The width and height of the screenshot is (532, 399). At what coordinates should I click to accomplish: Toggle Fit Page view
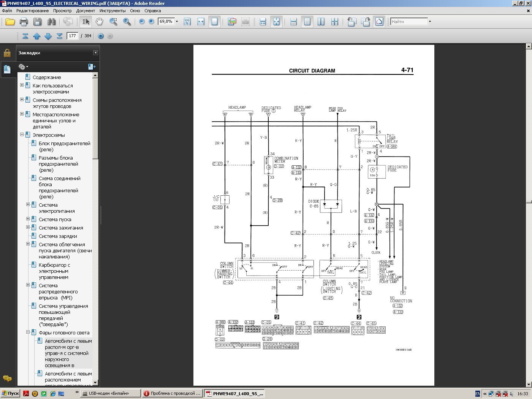[x=215, y=22]
